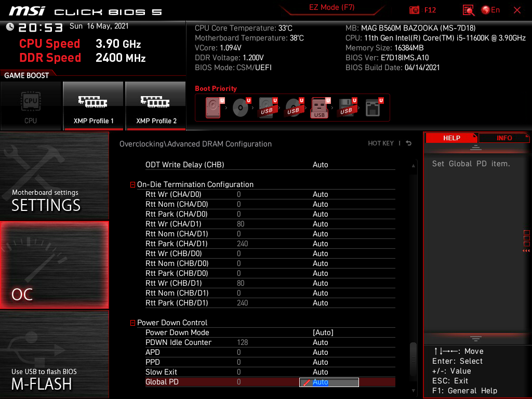Open the OC overclocking menu
The image size is (532, 399).
point(54,265)
